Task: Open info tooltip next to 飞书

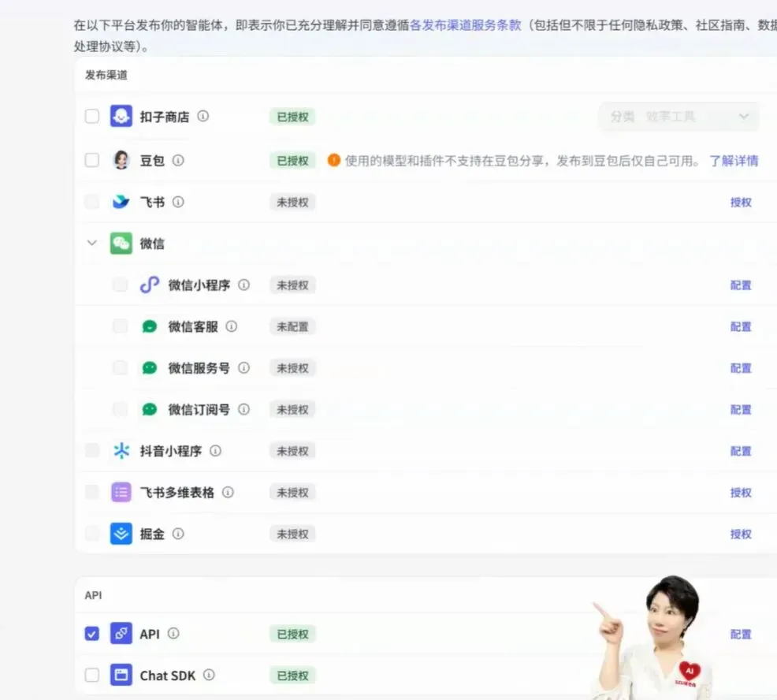Action: coord(178,202)
